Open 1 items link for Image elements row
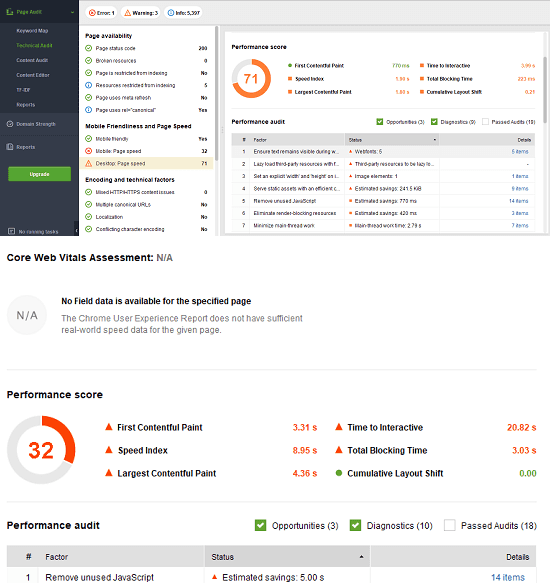 (520, 176)
